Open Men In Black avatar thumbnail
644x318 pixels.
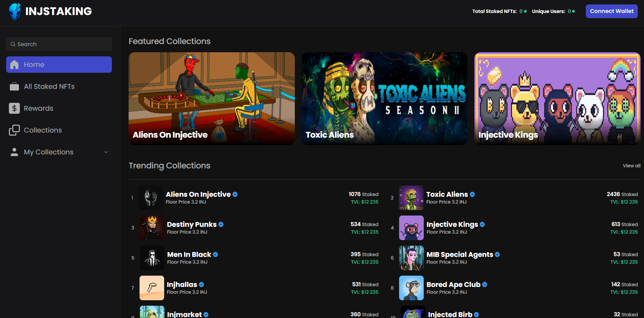[x=152, y=258]
